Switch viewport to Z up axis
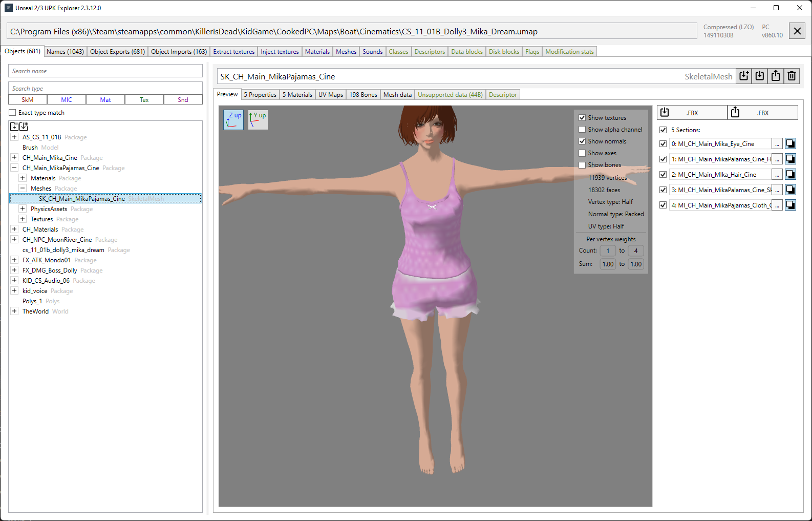 pos(233,120)
